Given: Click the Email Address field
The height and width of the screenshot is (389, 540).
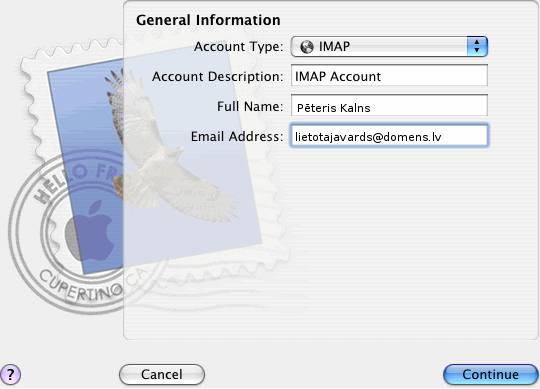Looking at the screenshot, I should (x=389, y=136).
